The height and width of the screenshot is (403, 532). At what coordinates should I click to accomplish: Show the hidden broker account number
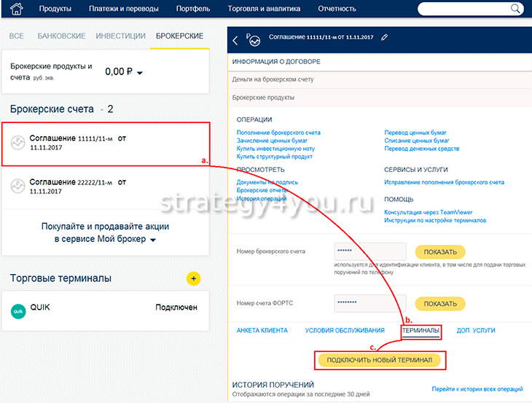click(439, 252)
